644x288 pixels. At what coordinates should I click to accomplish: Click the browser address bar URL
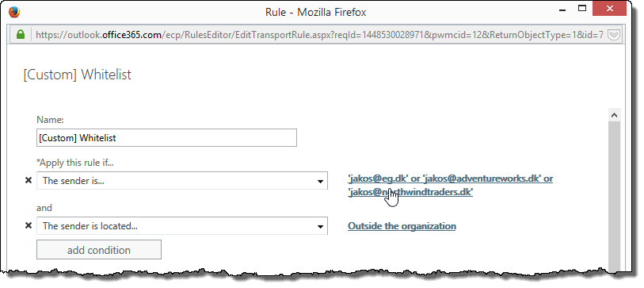tap(319, 35)
